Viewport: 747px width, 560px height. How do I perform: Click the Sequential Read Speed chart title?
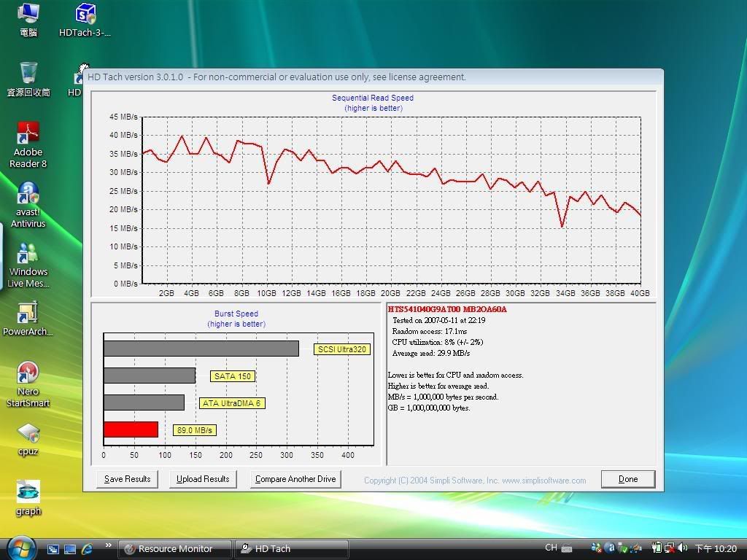click(x=373, y=98)
